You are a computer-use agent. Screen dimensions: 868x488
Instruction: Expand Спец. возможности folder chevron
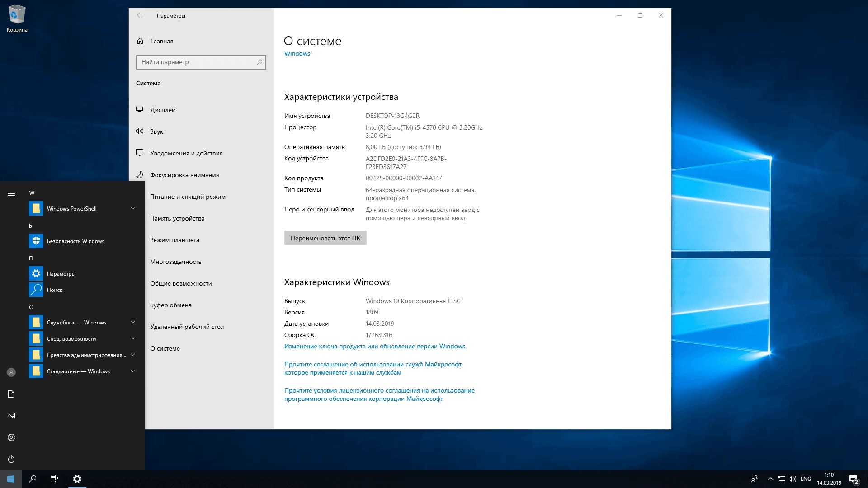coord(133,338)
